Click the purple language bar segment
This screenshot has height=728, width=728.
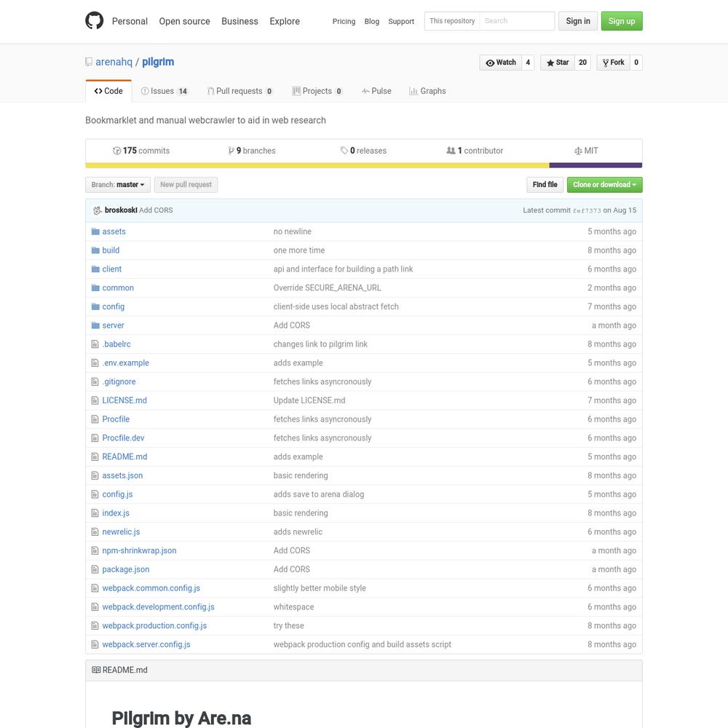pyautogui.click(x=596, y=165)
